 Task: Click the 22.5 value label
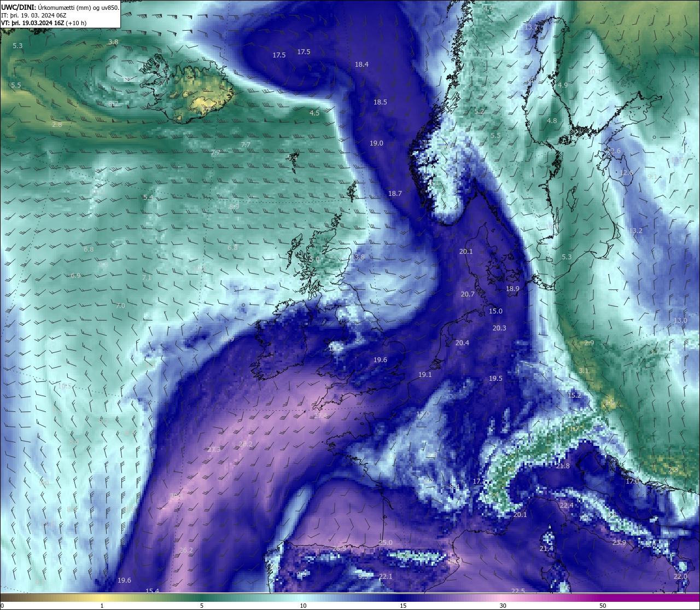[x=518, y=591]
